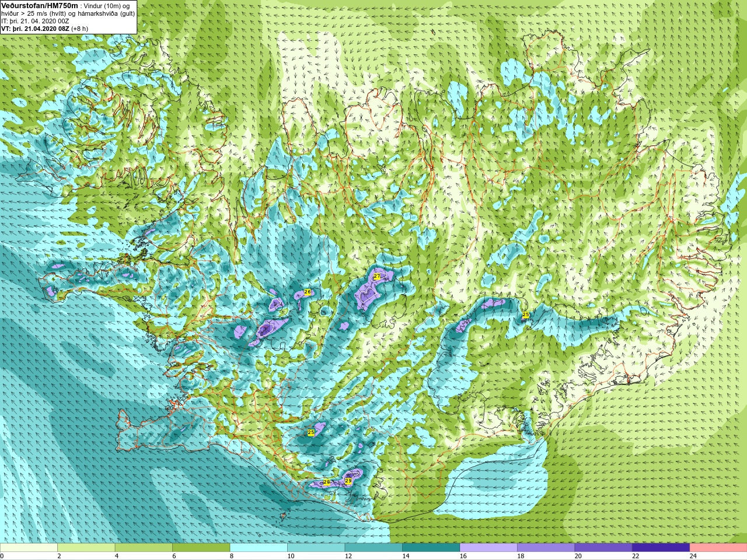Click the legend scale number 2
The image size is (747, 560).
(x=59, y=556)
